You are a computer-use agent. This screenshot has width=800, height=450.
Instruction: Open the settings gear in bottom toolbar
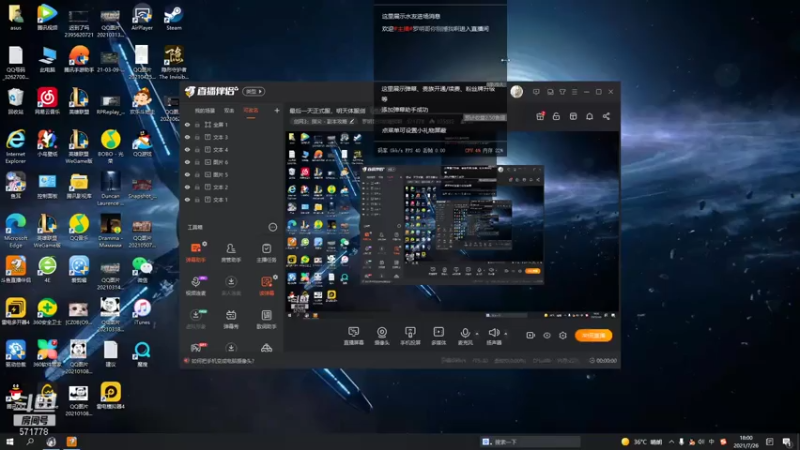[563, 335]
